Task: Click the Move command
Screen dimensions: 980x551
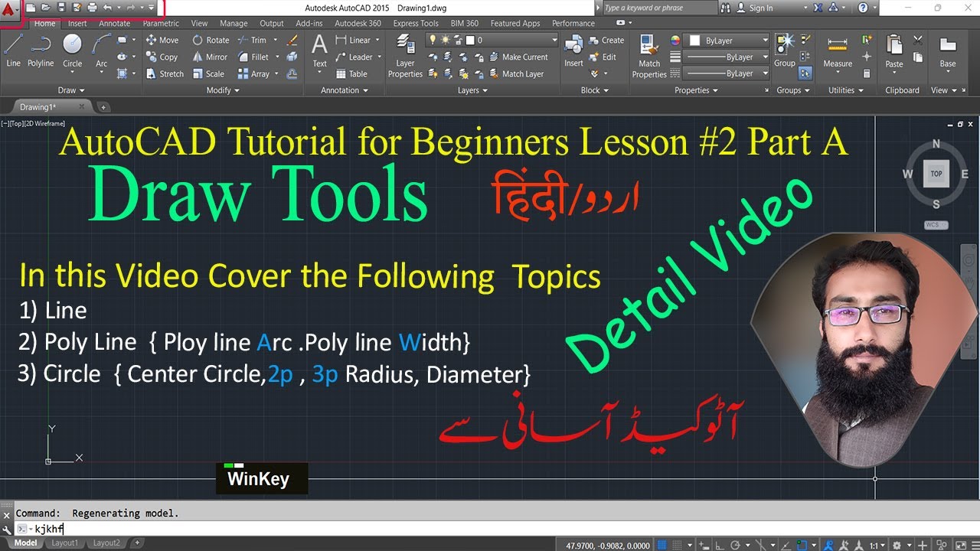Action: coord(162,40)
